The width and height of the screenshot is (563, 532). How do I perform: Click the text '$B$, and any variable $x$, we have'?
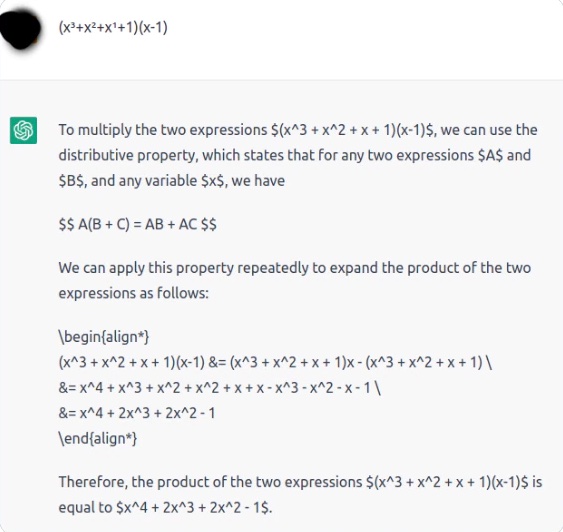click(x=172, y=181)
